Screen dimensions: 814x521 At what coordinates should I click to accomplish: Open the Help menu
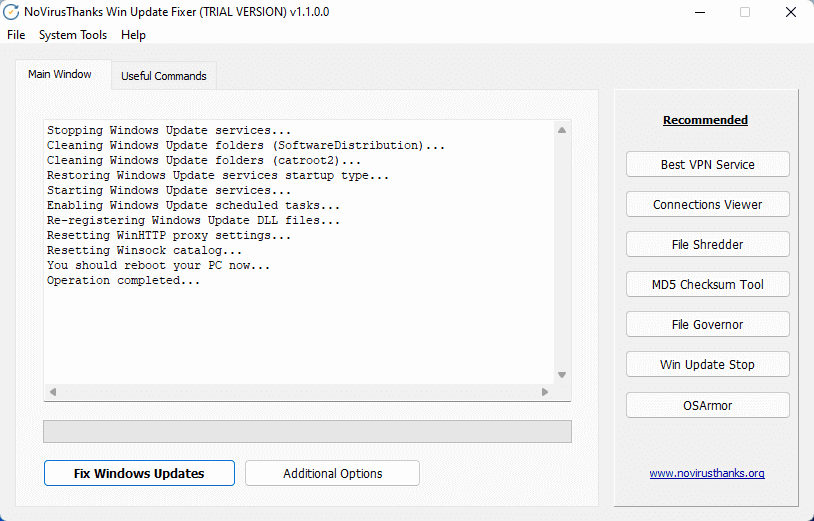[133, 35]
